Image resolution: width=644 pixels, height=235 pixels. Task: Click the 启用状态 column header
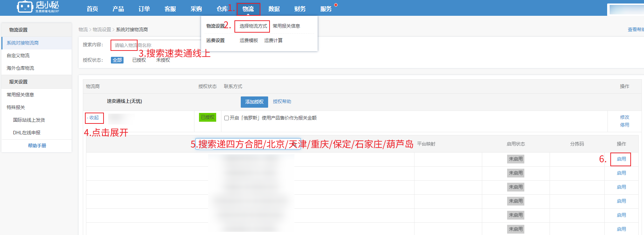pos(516,144)
